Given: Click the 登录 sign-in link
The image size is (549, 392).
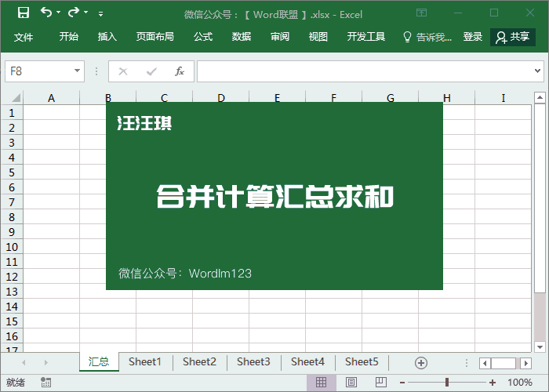Looking at the screenshot, I should 473,36.
